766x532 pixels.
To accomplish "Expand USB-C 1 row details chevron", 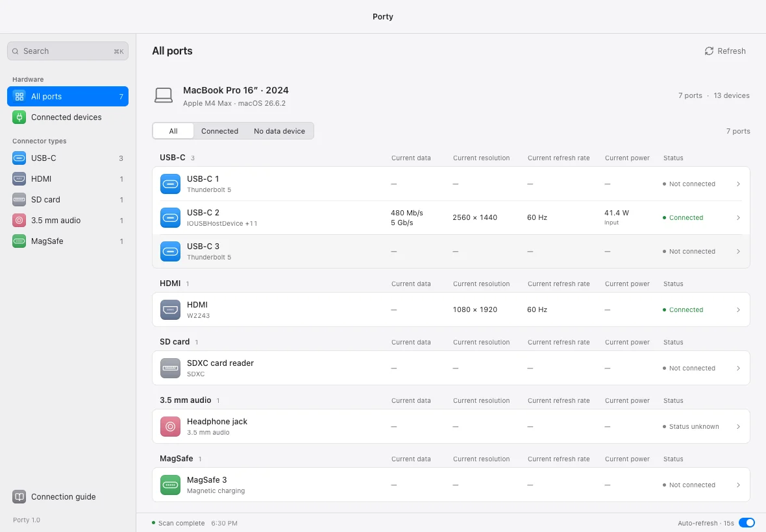I will [x=738, y=184].
